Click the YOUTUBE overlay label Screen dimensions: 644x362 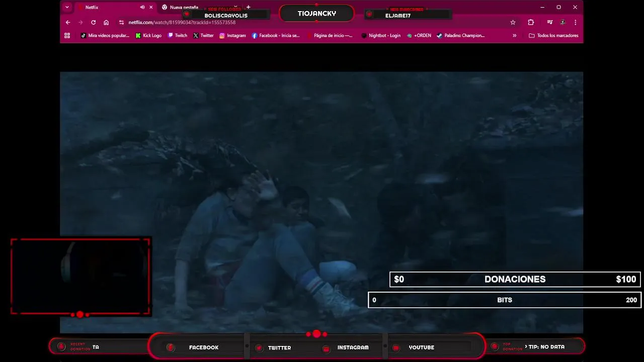pos(421,347)
